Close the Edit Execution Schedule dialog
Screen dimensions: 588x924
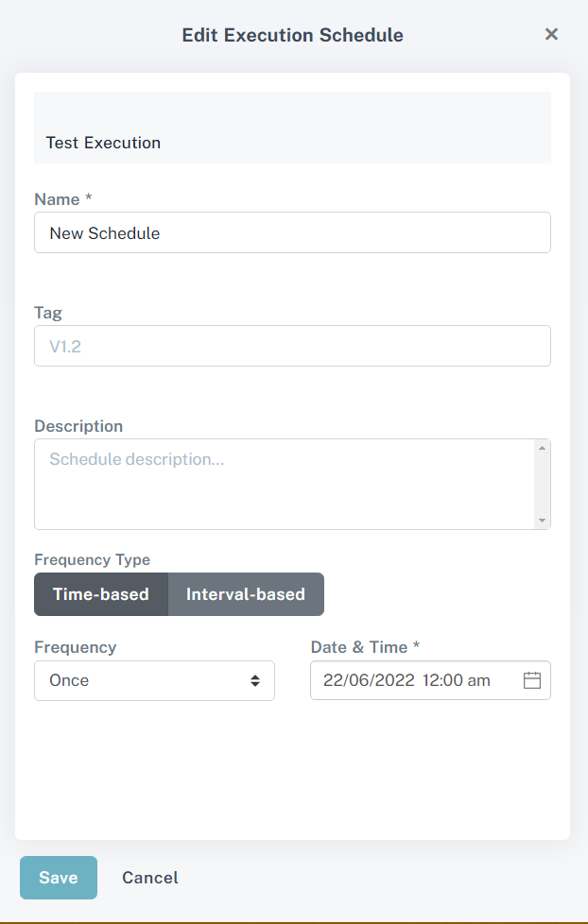(551, 34)
